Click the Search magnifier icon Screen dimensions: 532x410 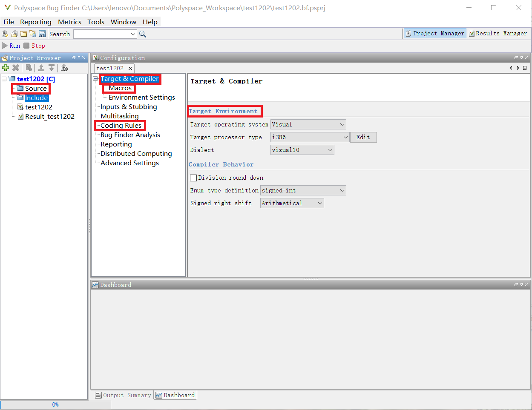(143, 34)
